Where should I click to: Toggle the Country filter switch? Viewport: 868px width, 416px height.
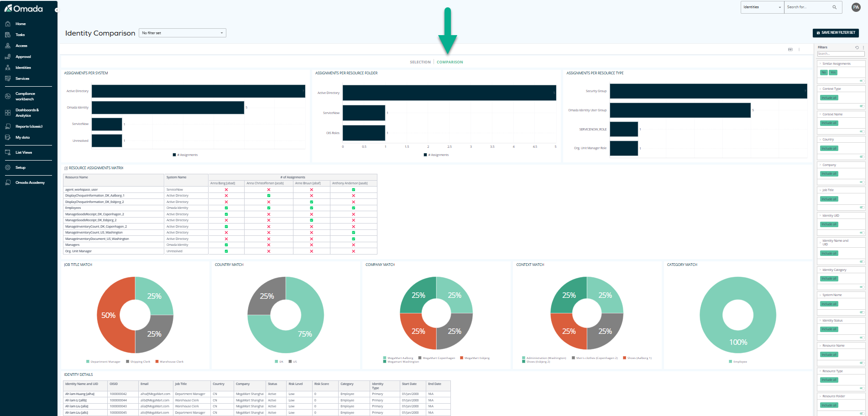pyautogui.click(x=862, y=156)
